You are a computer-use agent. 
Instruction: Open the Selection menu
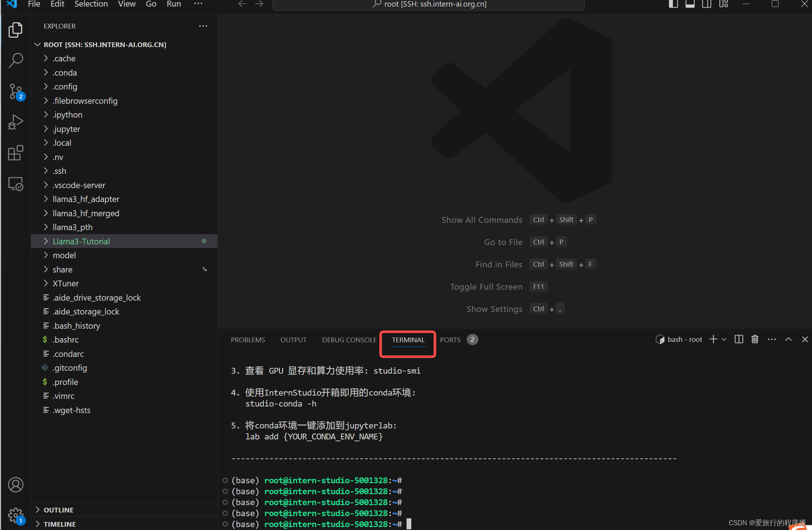(91, 4)
